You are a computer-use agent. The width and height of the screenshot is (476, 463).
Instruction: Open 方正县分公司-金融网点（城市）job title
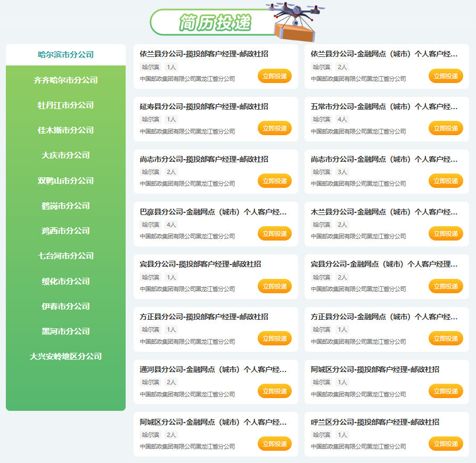384,317
